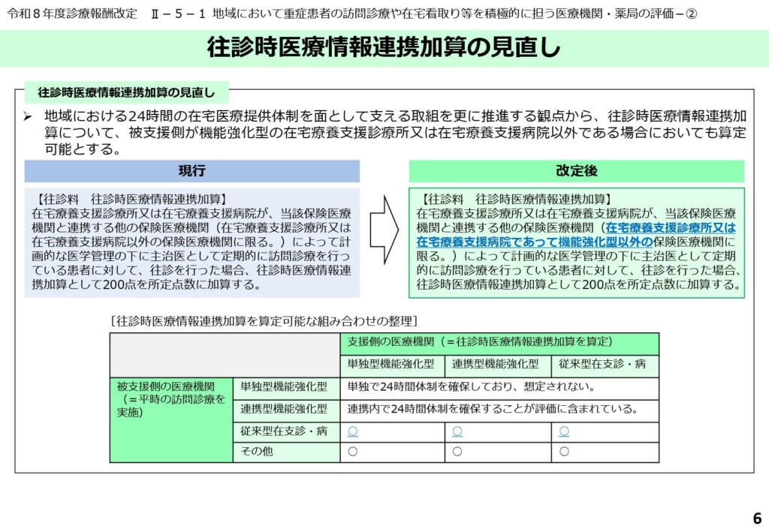Select the その他 row circle under 連携型機能強化型 column
The height and width of the screenshot is (532, 769).
[x=457, y=452]
